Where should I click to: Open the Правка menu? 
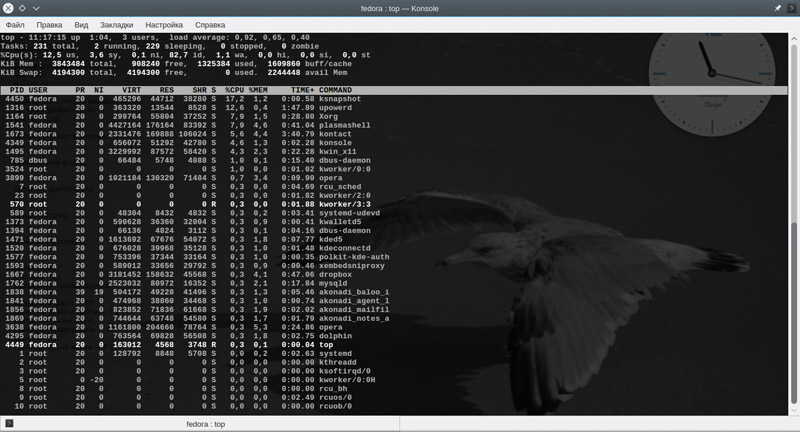(x=49, y=24)
